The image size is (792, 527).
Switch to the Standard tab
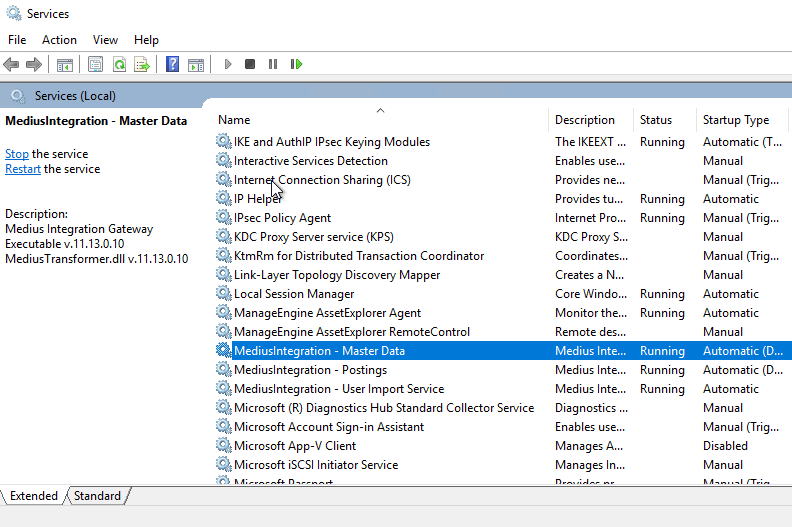(x=97, y=496)
